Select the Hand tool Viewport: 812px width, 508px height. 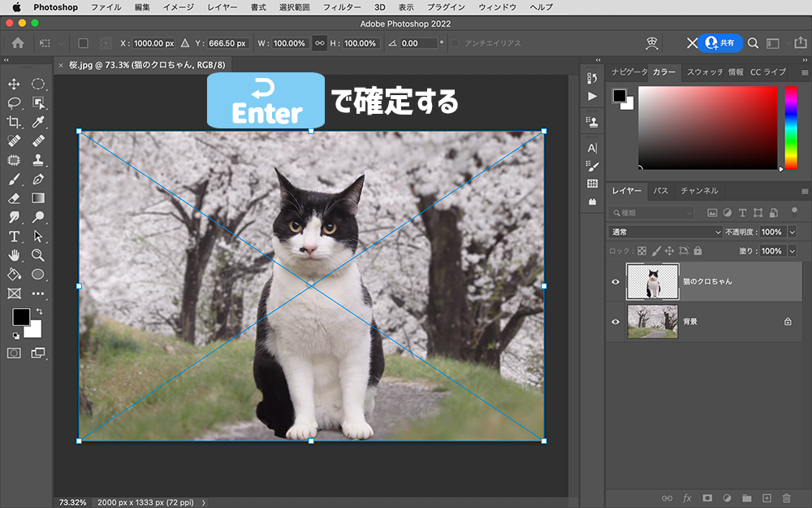tap(14, 255)
